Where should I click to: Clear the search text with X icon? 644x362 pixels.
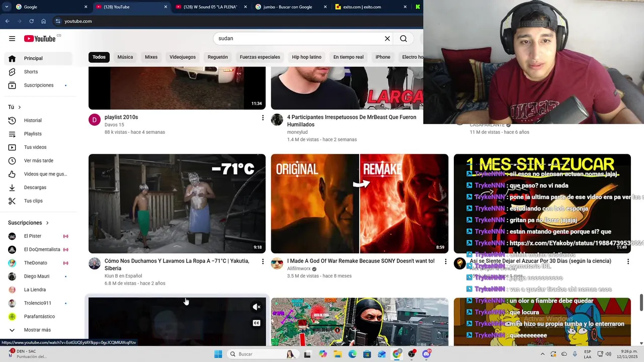coord(387,39)
